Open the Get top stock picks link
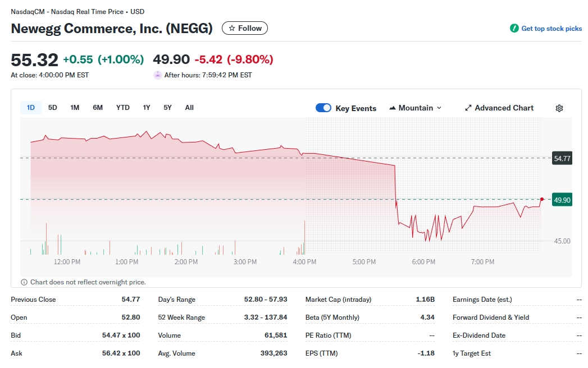Viewport: 588px width, 368px height. point(551,29)
